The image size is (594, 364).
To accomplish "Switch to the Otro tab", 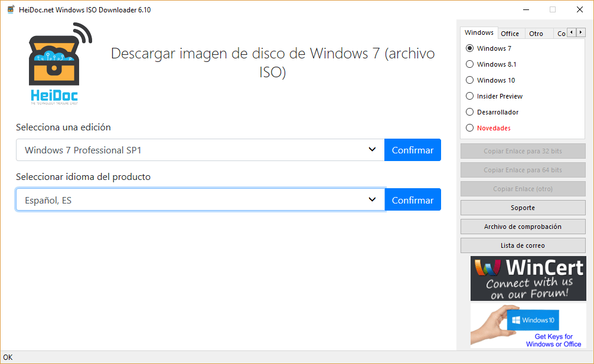I will pyautogui.click(x=538, y=33).
